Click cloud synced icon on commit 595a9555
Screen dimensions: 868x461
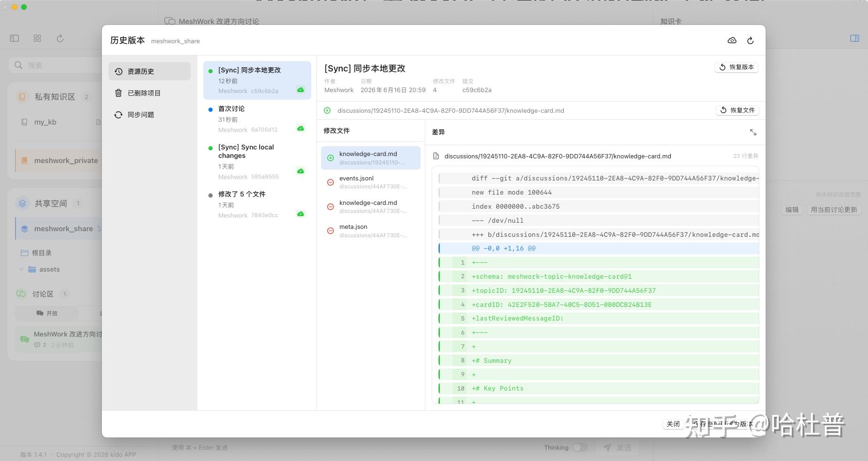coord(300,172)
